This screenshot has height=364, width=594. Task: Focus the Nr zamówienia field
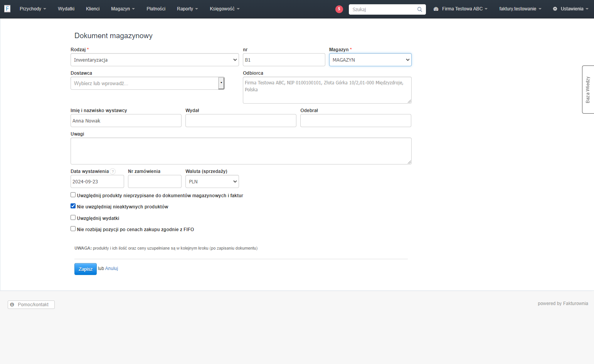[x=155, y=181]
